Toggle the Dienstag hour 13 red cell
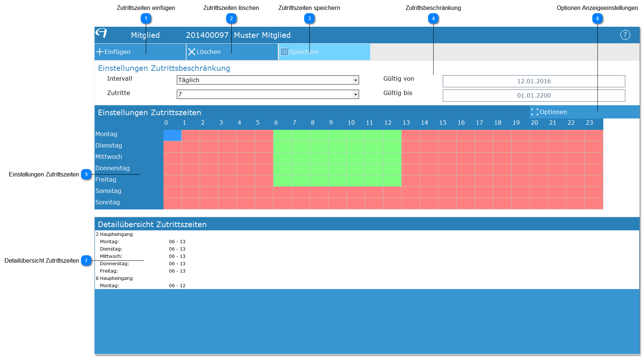This screenshot has width=644, height=358. 411,147
